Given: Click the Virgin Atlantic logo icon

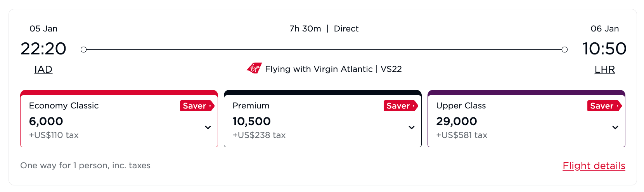Looking at the screenshot, I should [254, 68].
